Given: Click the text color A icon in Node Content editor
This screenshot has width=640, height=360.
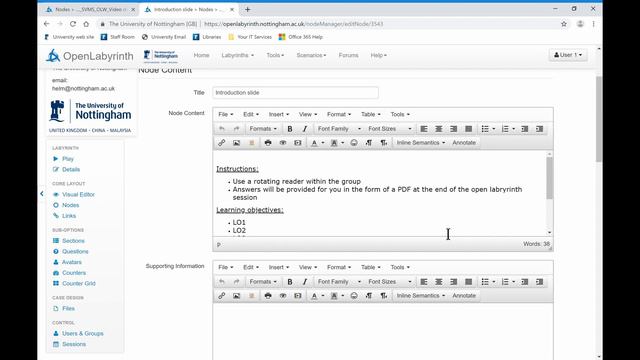Looking at the screenshot, I should 314,143.
